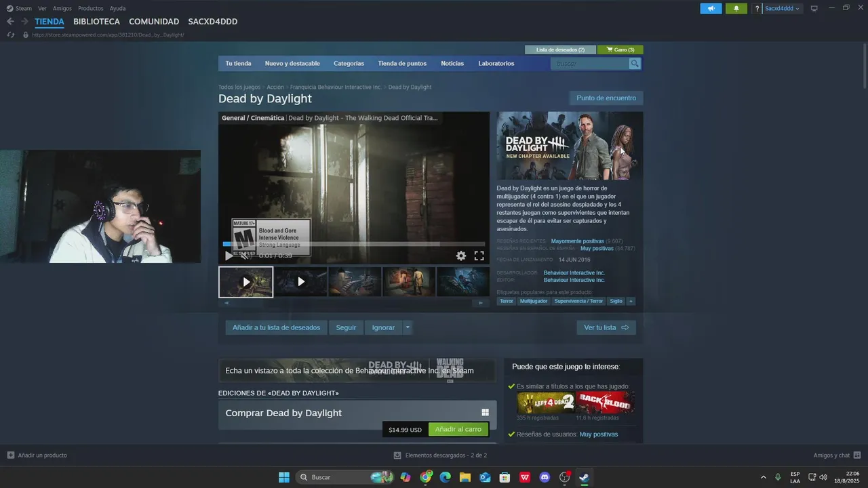This screenshot has width=868, height=488.
Task: Click Añadir un producto
Action: [x=37, y=455]
